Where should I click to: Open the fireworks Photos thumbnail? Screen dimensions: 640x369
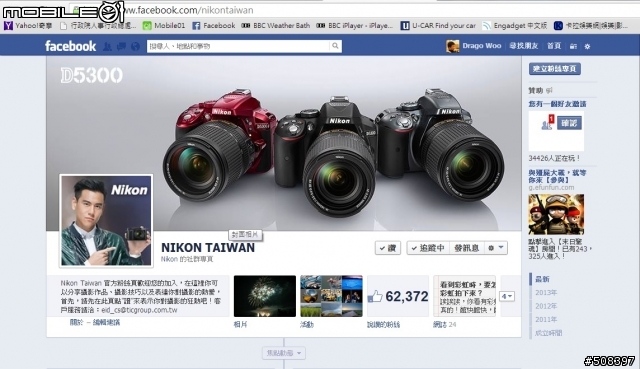(x=264, y=296)
